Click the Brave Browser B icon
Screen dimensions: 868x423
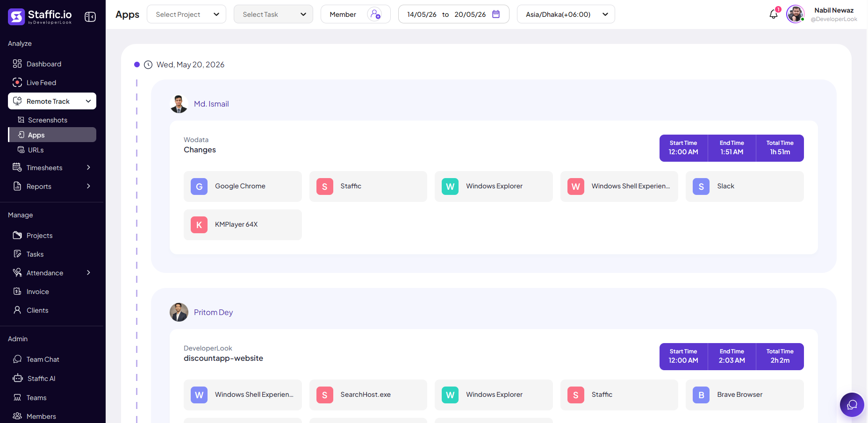(x=701, y=395)
